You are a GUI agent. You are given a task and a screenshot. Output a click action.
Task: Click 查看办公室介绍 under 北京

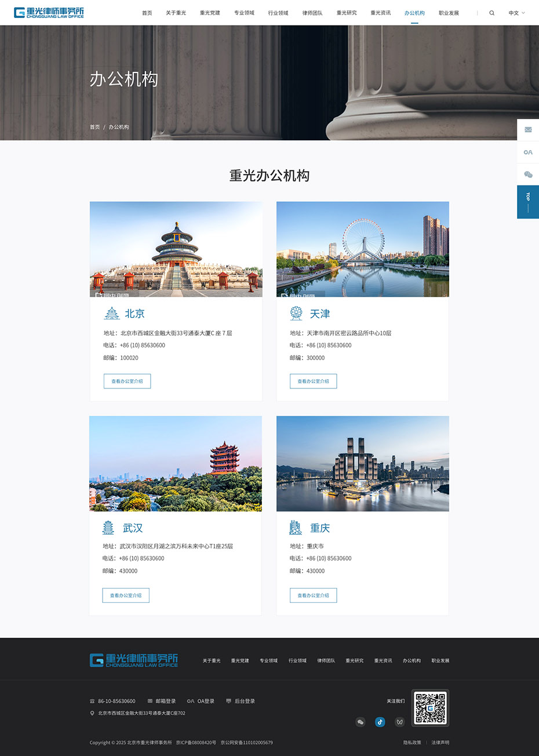[x=127, y=381]
